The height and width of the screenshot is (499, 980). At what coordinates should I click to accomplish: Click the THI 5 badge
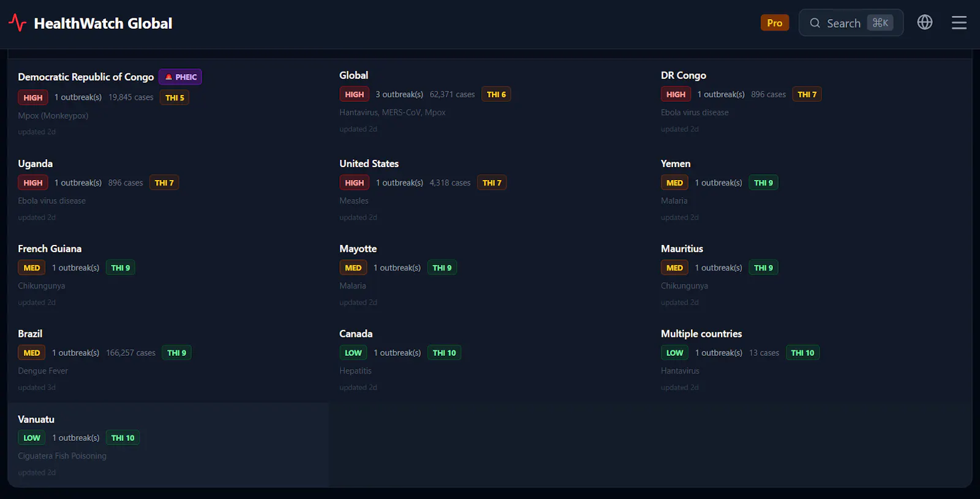(175, 97)
